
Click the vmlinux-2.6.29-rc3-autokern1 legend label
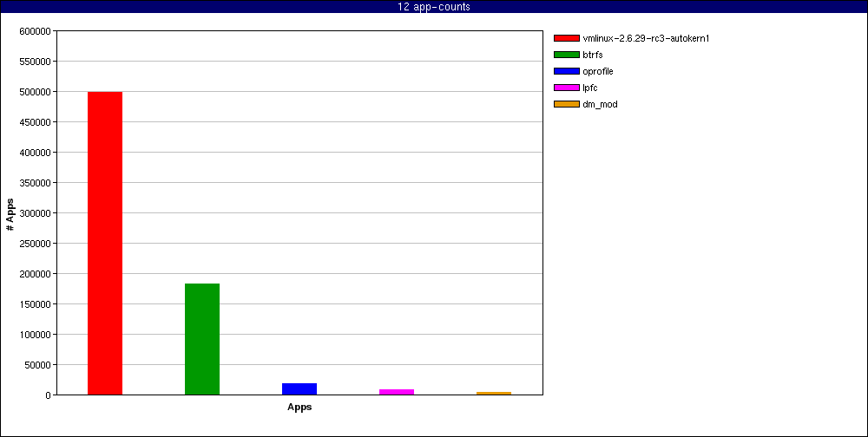tap(641, 38)
